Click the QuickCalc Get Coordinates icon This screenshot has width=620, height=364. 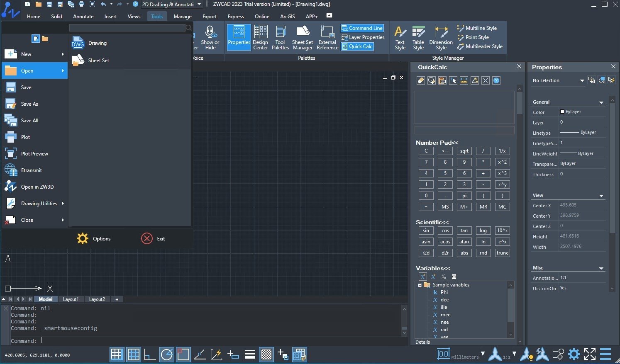click(453, 80)
